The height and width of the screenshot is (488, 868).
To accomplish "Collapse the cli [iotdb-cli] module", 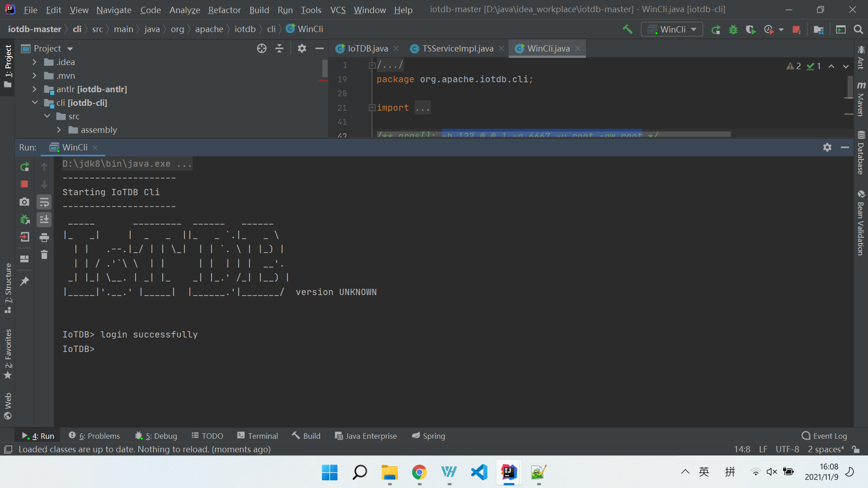I will tap(35, 103).
